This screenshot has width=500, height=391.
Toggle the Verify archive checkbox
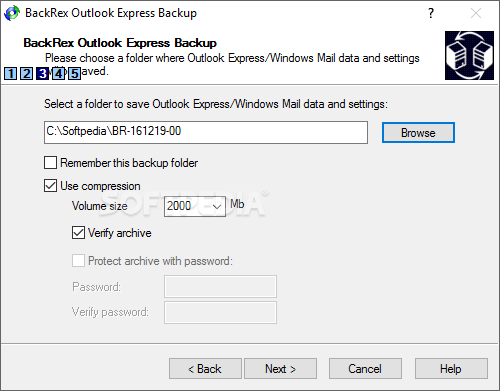coord(78,233)
